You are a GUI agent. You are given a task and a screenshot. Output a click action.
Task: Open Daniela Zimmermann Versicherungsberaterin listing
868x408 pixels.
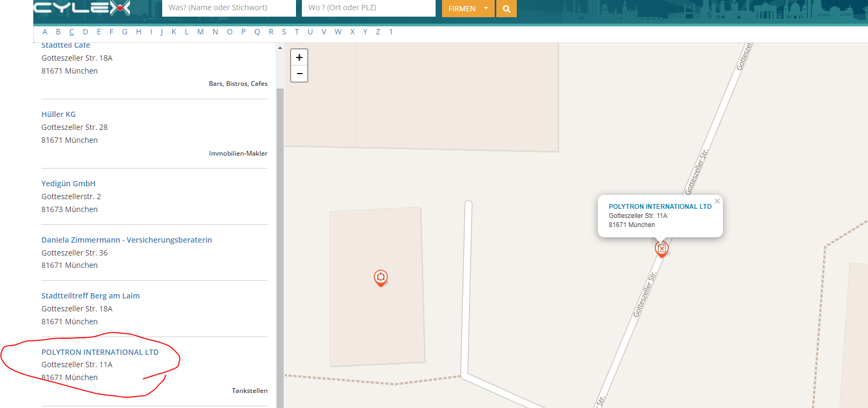pos(127,240)
